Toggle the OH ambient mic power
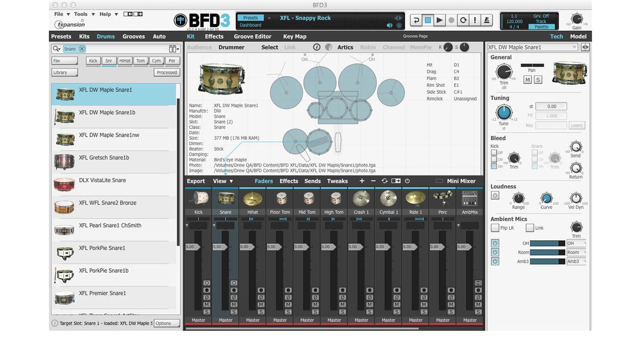This screenshot has height=362, width=644. click(495, 243)
